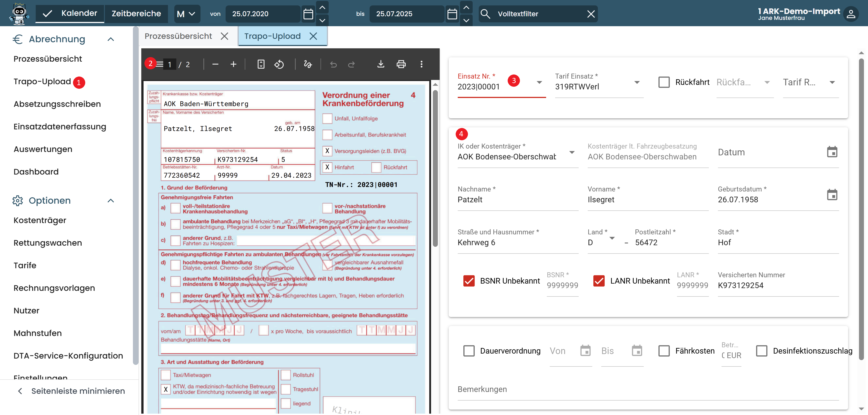
Task: Click the fit to page icon
Action: click(261, 64)
